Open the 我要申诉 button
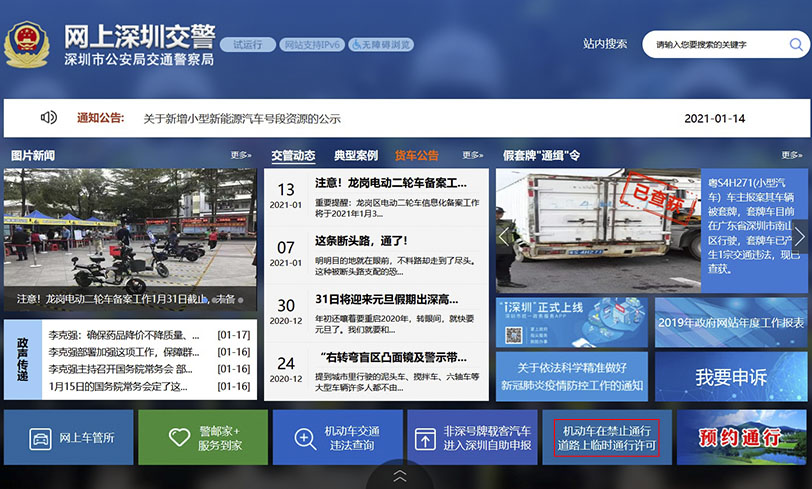This screenshot has width=812, height=489. pyautogui.click(x=731, y=378)
